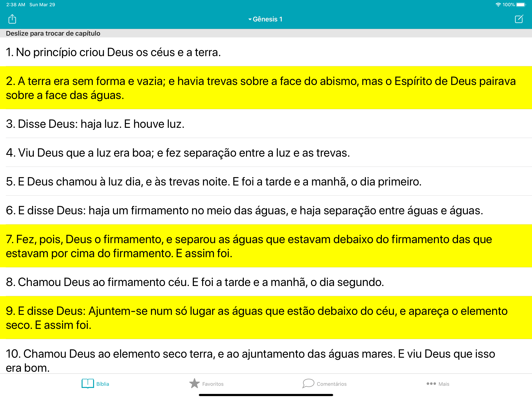Tap the iOS home indicator bar
Image resolution: width=532 pixels, height=399 pixels.
click(x=266, y=395)
